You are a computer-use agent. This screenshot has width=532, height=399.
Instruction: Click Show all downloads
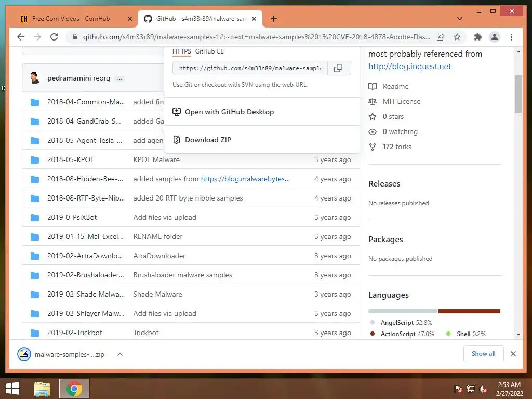[484, 354]
